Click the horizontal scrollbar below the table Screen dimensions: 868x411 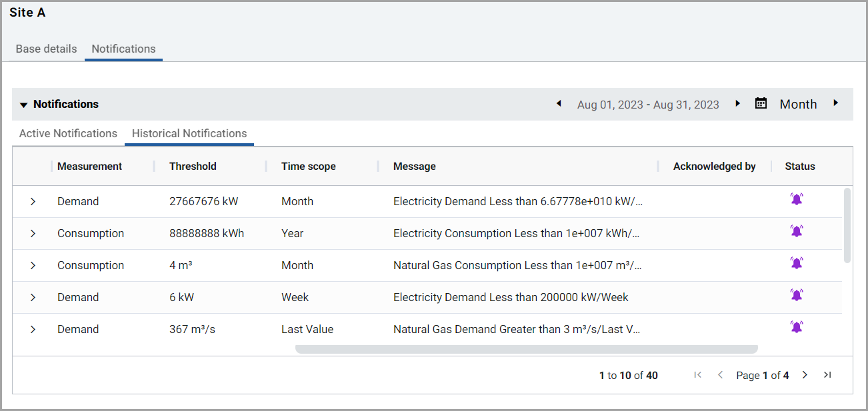526,349
